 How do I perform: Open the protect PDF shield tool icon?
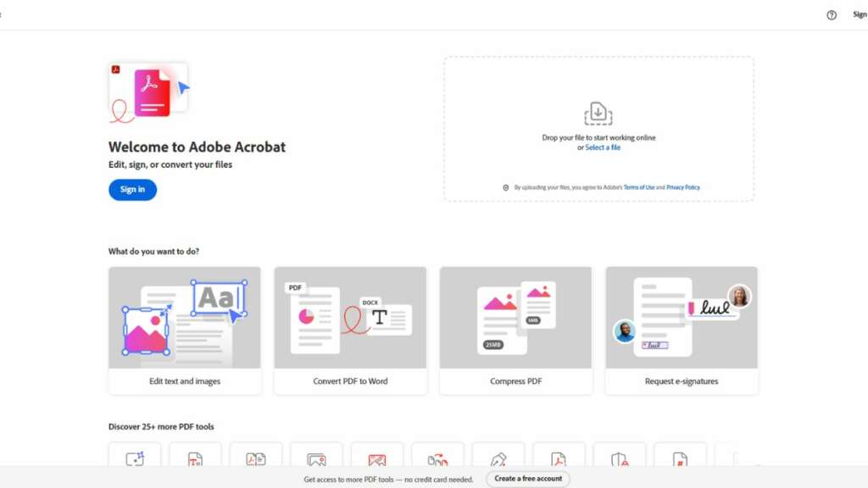620,459
